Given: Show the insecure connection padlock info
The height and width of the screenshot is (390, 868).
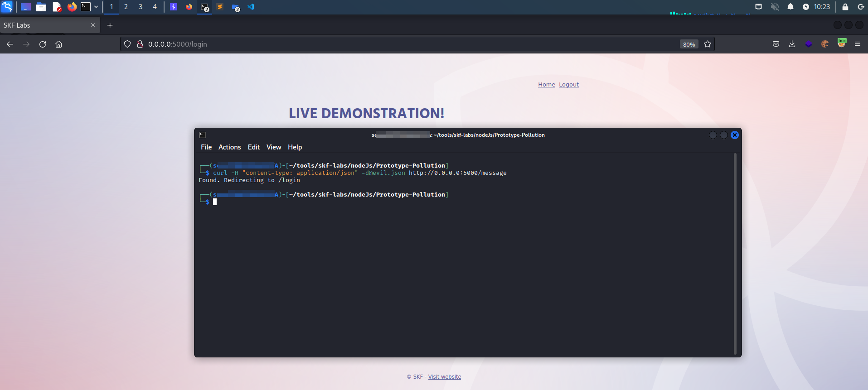Looking at the screenshot, I should click(140, 44).
